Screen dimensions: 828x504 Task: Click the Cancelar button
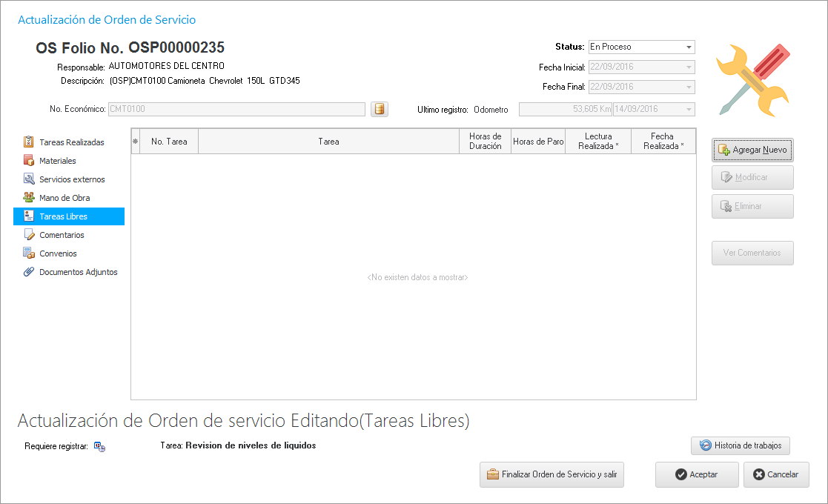775,474
